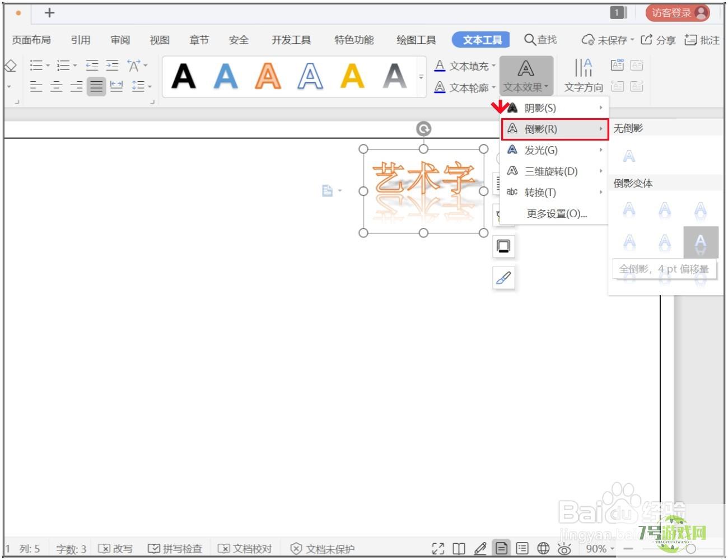Switch to the 页面布局 tab
This screenshot has width=728, height=560.
point(31,40)
